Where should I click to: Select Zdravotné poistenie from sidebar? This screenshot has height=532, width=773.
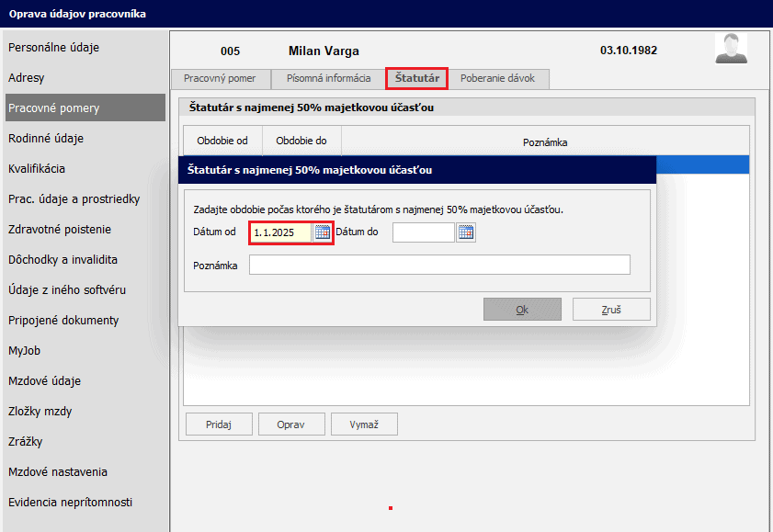coord(60,230)
